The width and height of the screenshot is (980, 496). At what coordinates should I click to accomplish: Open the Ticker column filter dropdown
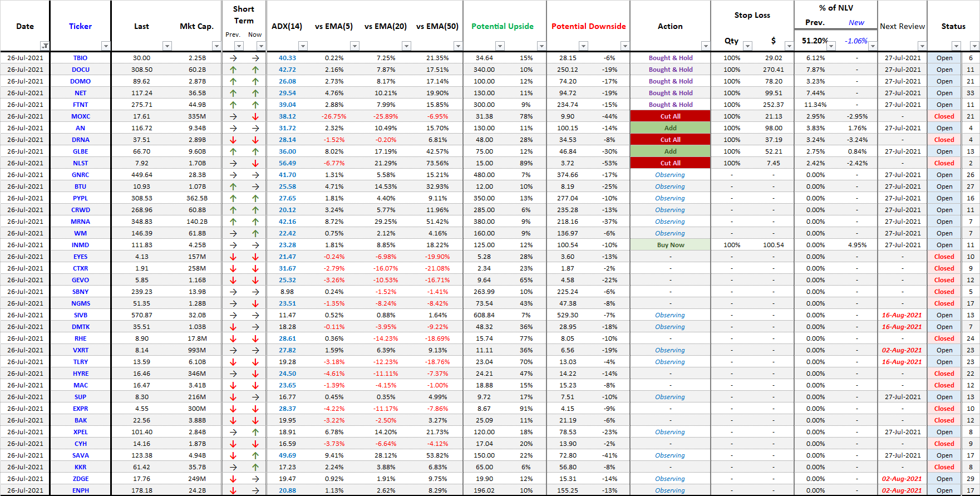point(106,46)
